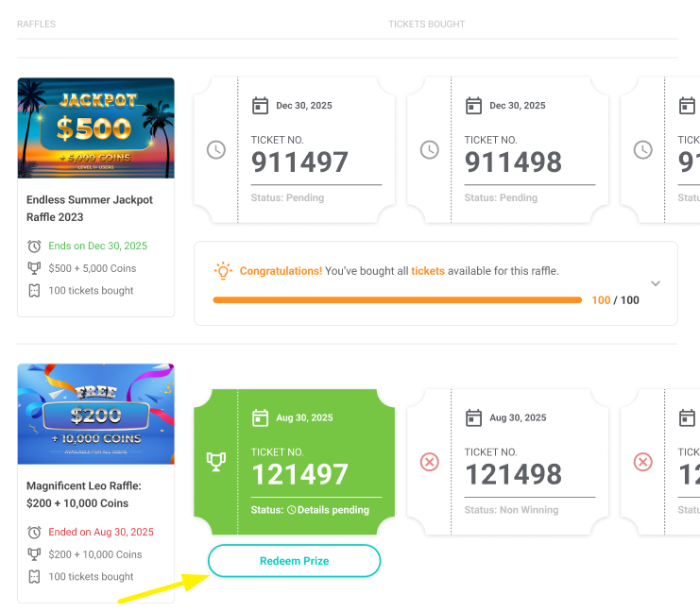Click the calendar icon on ticket 911497
Viewport: 700px width, 612px height.
pos(261,106)
